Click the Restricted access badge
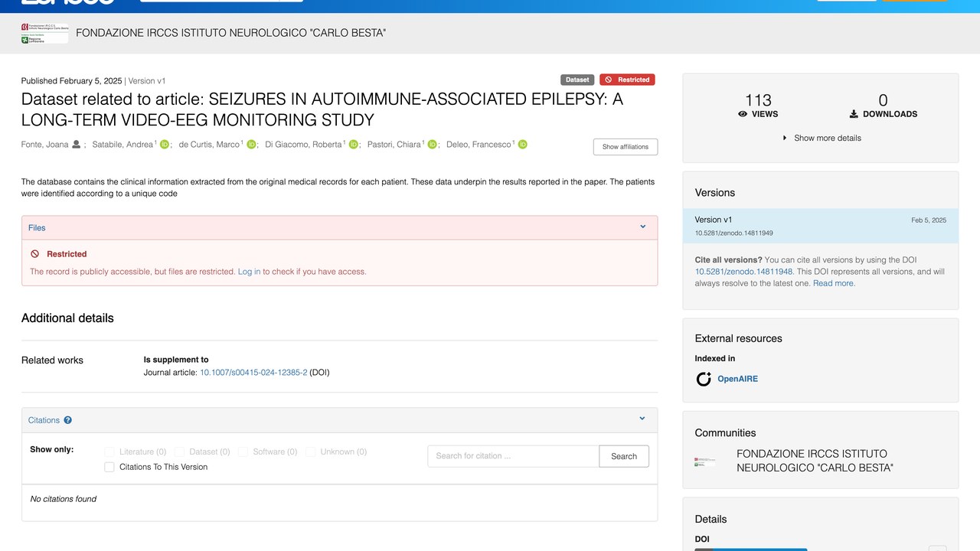980x551 pixels. tap(627, 80)
